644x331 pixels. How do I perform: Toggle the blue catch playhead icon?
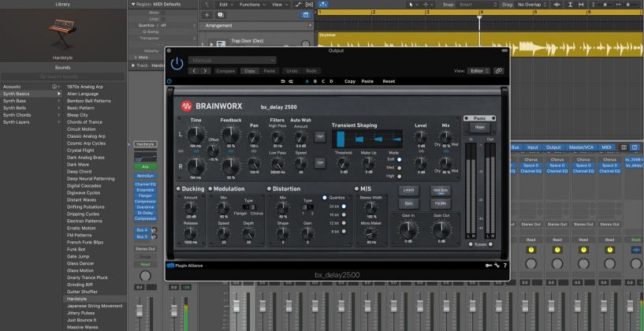pyautogui.click(x=323, y=4)
